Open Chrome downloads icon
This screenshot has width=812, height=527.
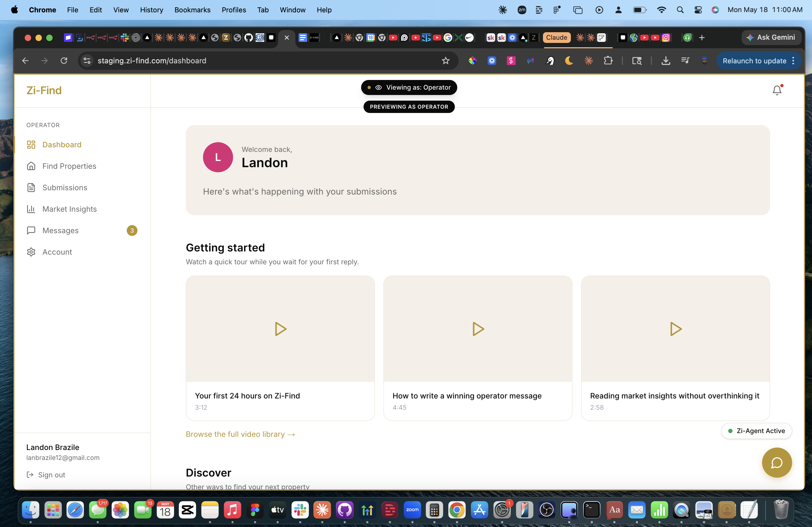(666, 61)
